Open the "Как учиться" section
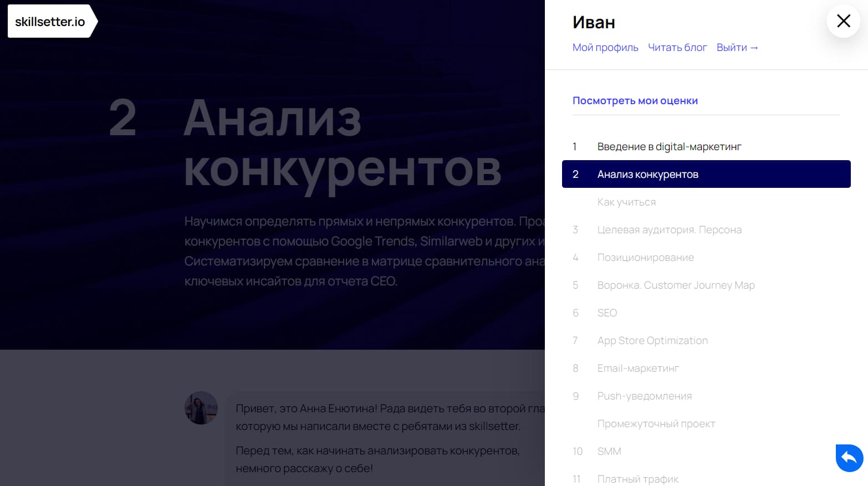The height and width of the screenshot is (486, 868). pyautogui.click(x=626, y=202)
